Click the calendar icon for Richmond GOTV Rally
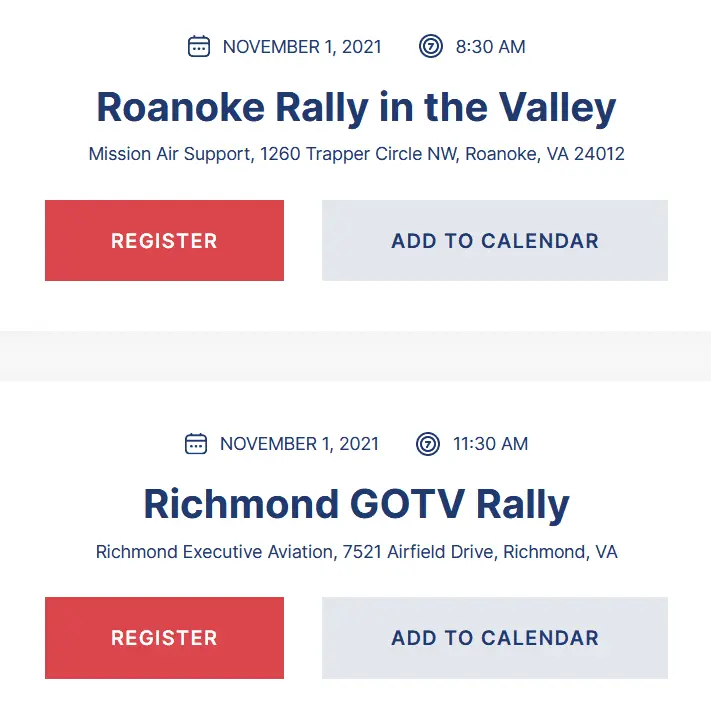Image resolution: width=711 pixels, height=719 pixels. coord(196,444)
